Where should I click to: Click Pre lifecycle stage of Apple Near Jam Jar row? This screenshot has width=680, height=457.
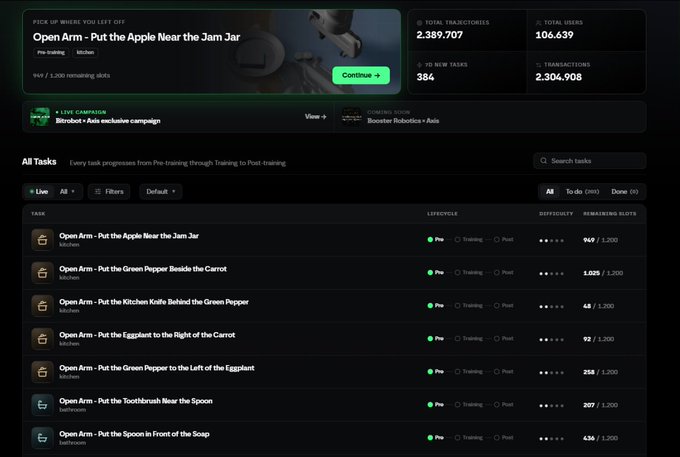(x=435, y=239)
